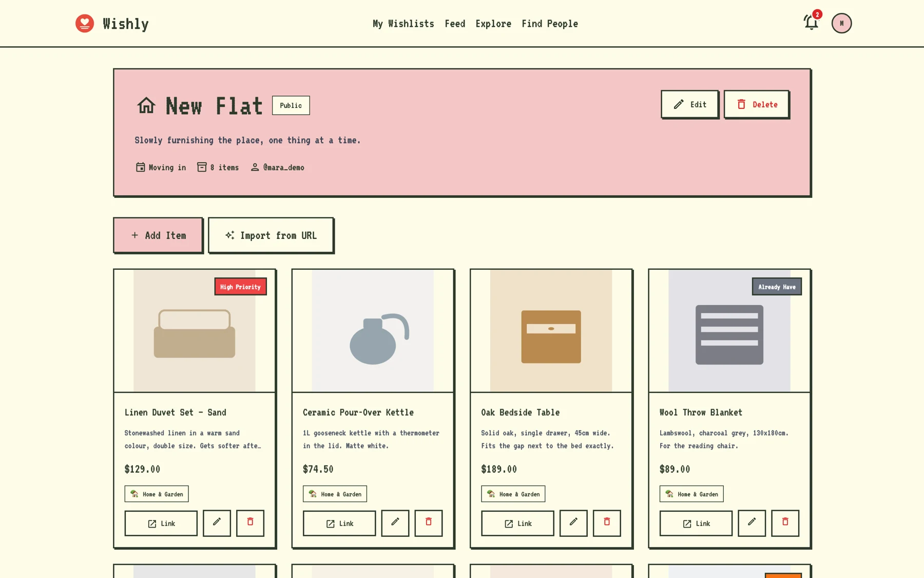Click the $189.00 price
924x578 pixels.
click(499, 469)
